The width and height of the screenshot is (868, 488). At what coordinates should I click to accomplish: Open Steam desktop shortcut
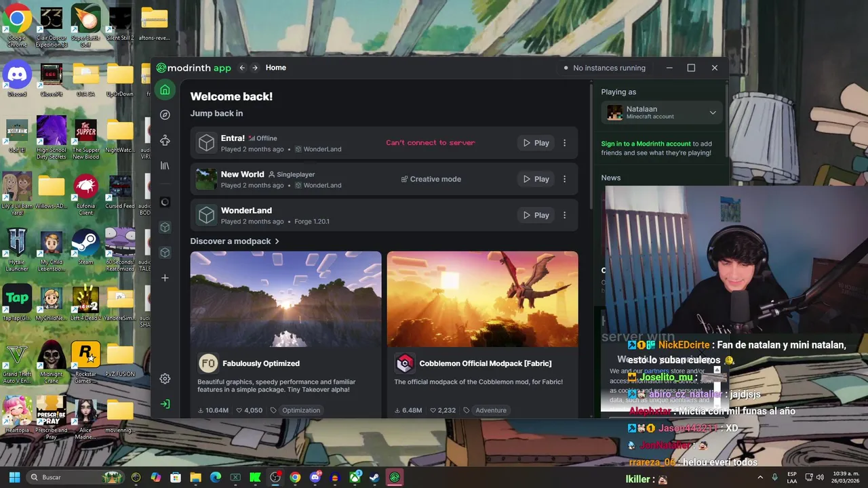85,247
